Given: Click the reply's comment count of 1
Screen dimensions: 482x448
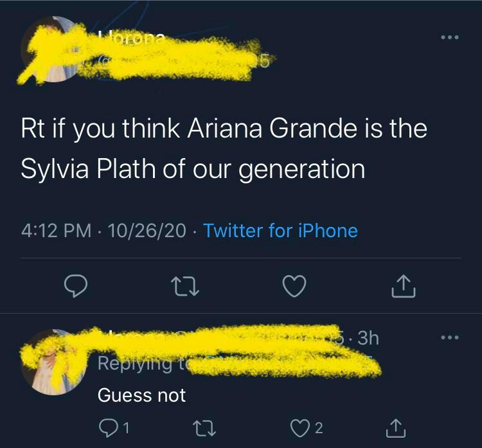Looking at the screenshot, I should (x=127, y=426).
